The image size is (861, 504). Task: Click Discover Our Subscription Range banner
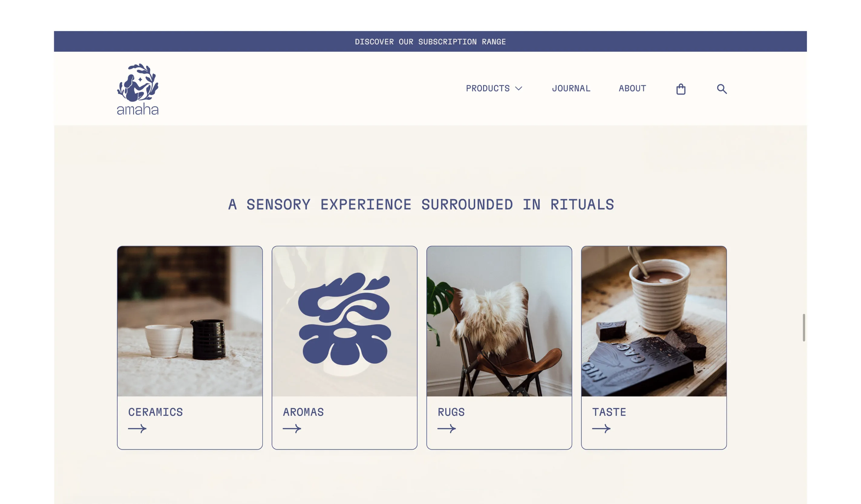point(430,42)
